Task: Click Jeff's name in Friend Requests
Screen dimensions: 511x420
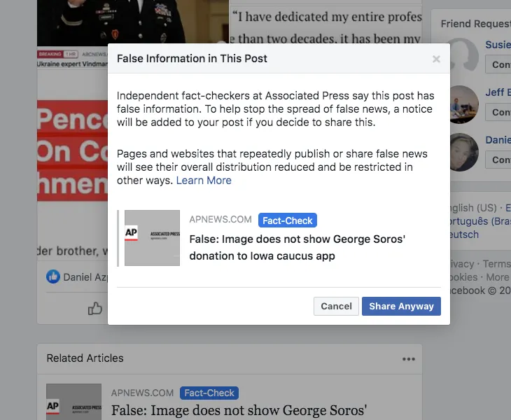Action: (x=498, y=92)
